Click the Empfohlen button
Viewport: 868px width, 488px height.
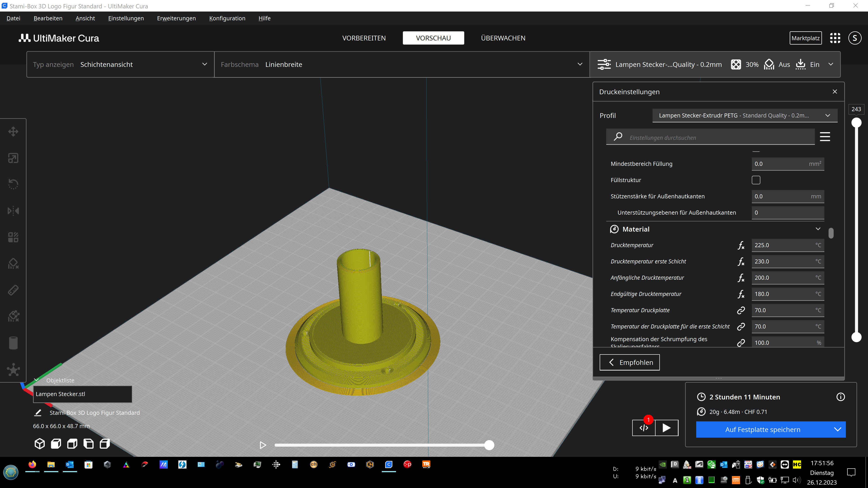(629, 362)
